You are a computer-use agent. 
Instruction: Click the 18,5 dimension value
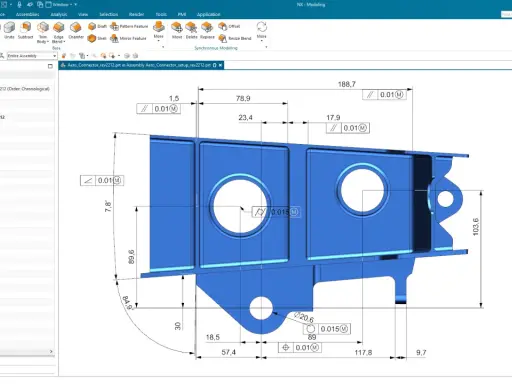(213, 337)
